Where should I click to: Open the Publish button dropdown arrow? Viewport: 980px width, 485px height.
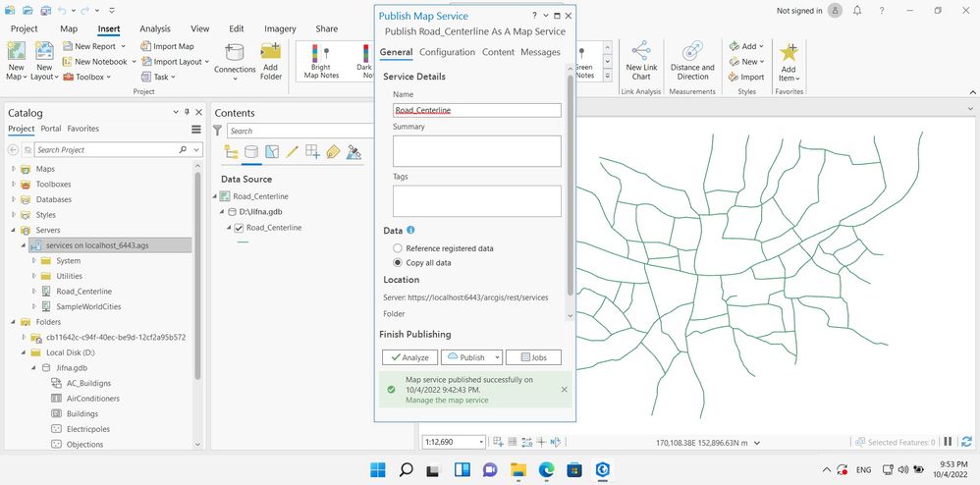click(x=497, y=357)
